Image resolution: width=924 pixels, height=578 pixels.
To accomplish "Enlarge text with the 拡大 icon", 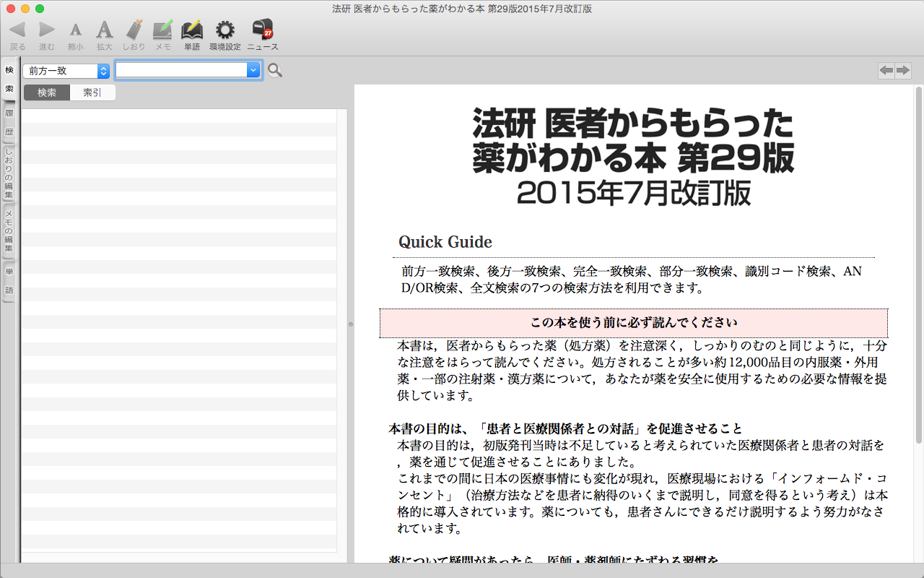I will tap(105, 30).
